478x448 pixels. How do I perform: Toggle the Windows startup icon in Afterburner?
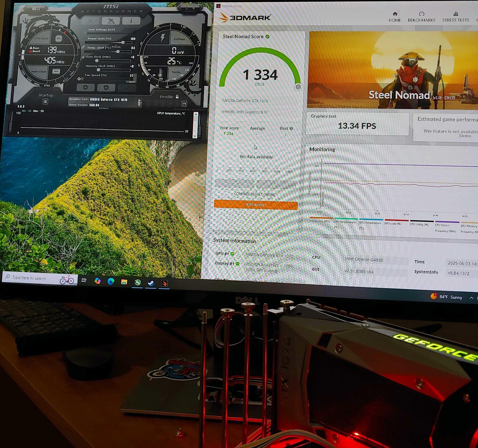tap(45, 102)
